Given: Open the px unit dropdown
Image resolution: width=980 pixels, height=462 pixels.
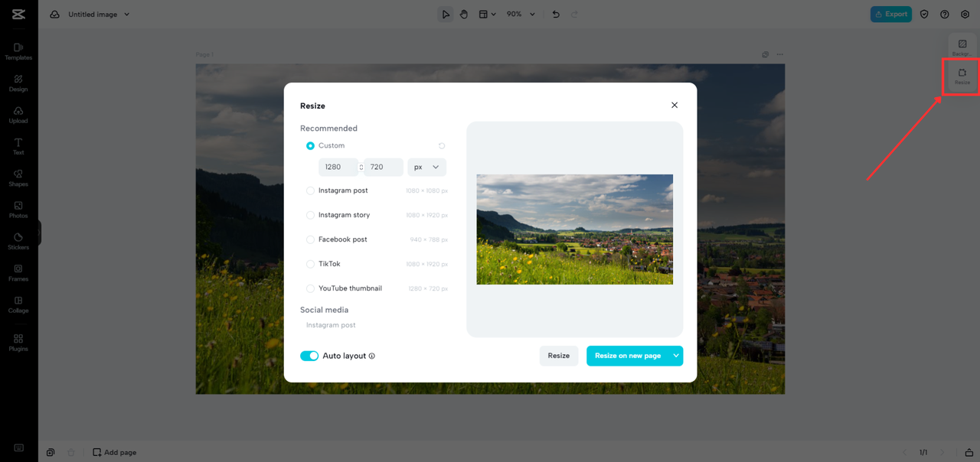Looking at the screenshot, I should tap(427, 167).
